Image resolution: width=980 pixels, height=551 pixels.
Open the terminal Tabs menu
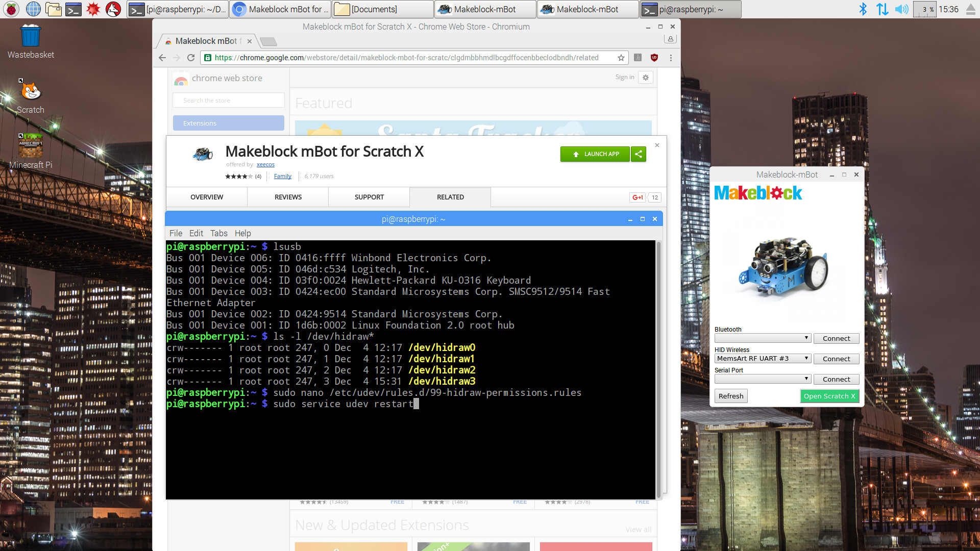click(x=219, y=233)
